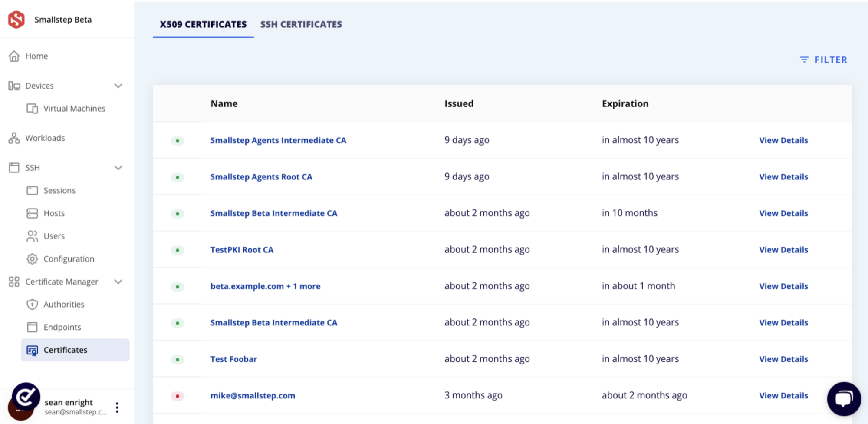Open the Authorities page

pos(64,305)
